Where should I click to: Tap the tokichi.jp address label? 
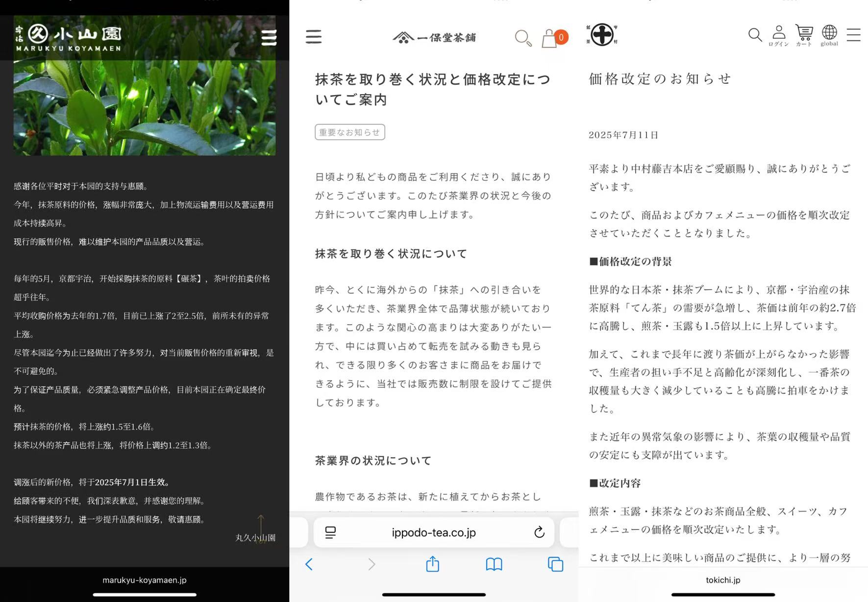(723, 580)
